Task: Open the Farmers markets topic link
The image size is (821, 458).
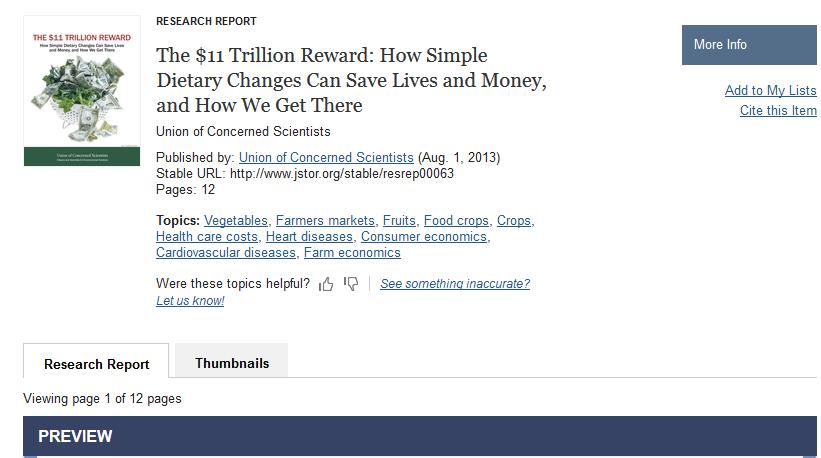Action: (325, 221)
